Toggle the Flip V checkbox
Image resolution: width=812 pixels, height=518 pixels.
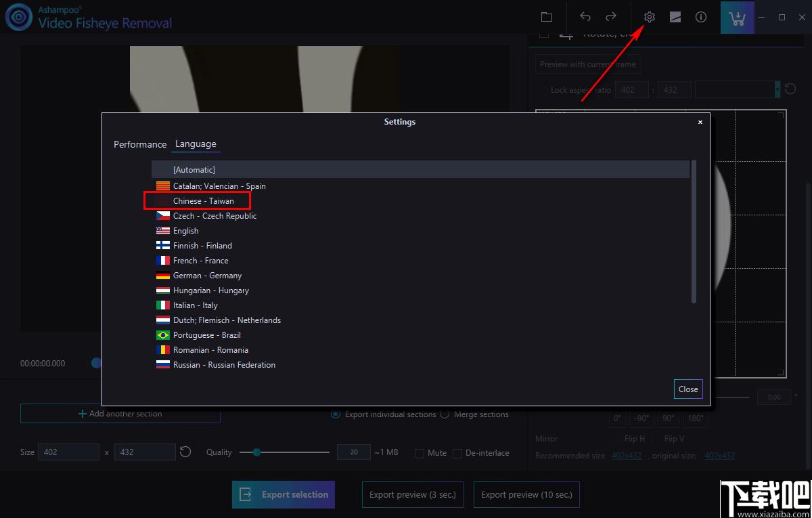click(x=657, y=439)
